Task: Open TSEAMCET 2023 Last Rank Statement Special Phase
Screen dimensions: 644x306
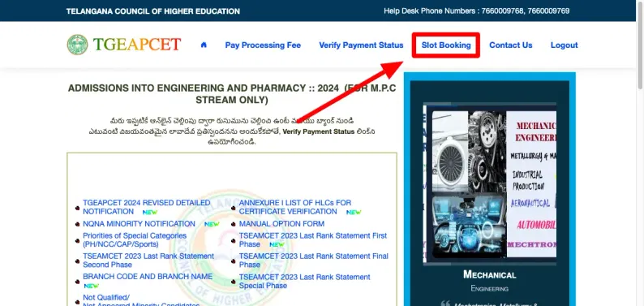Action: pos(305,282)
